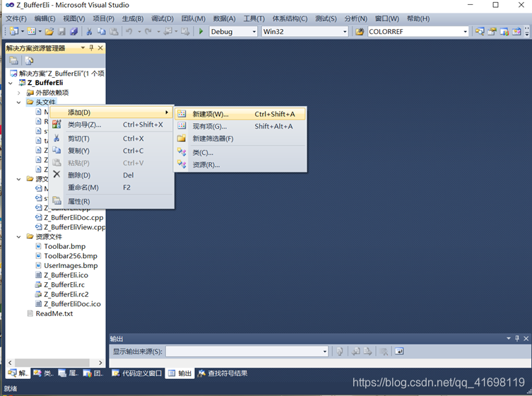The height and width of the screenshot is (396, 532).
Task: Switch to the 查找符号结果 tab
Action: tap(223, 373)
